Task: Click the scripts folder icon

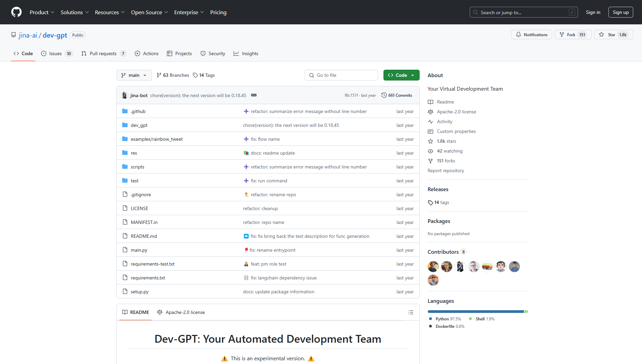Action: 125,167
